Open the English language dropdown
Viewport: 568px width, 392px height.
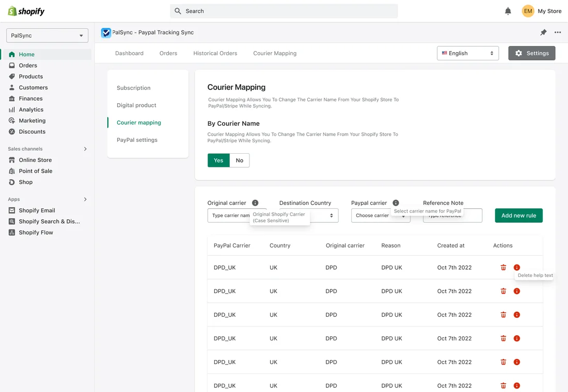pos(468,53)
